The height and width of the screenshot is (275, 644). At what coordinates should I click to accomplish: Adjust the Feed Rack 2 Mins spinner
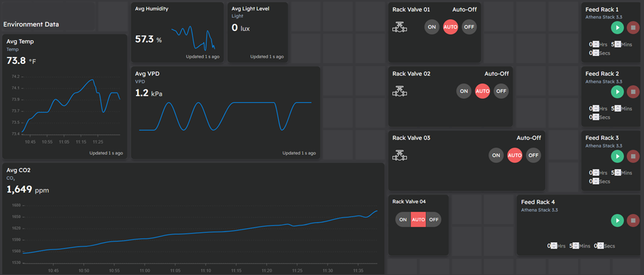[617, 108]
